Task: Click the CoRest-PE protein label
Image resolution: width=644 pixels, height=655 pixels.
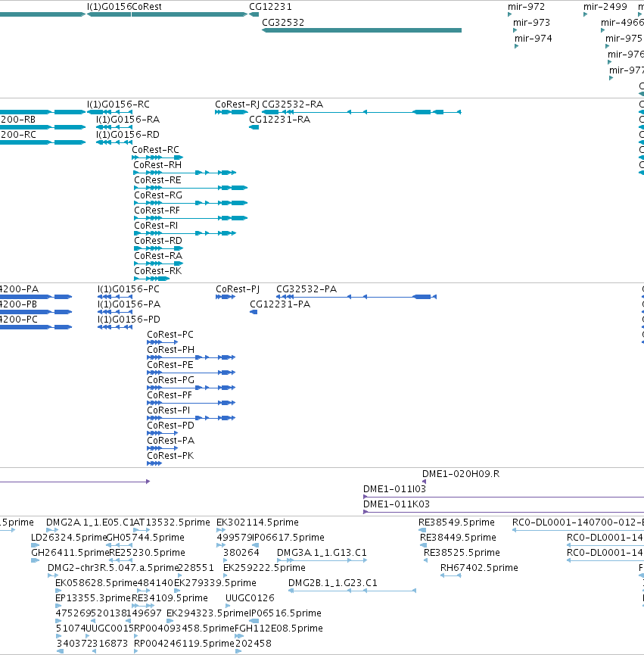Action: point(170,365)
